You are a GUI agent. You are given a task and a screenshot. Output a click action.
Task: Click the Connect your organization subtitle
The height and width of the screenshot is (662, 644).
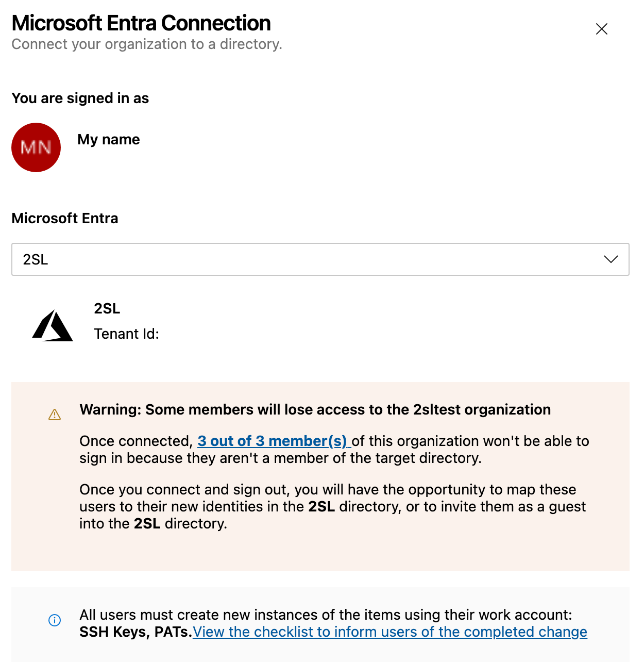click(147, 44)
